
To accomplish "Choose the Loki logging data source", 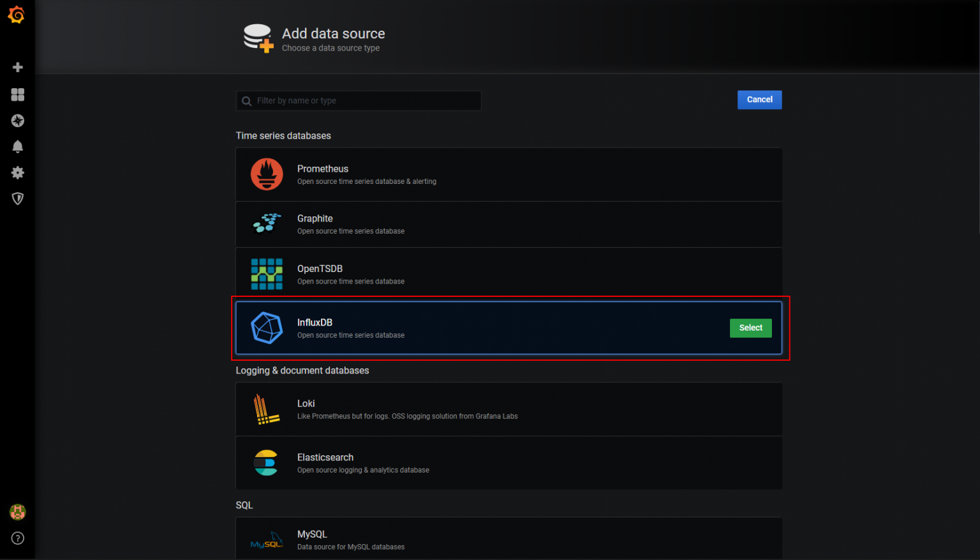I will pyautogui.click(x=509, y=409).
